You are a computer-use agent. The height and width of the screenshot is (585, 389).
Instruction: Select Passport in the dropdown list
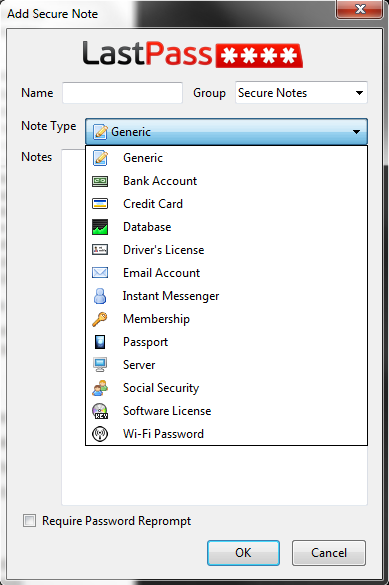point(226,342)
